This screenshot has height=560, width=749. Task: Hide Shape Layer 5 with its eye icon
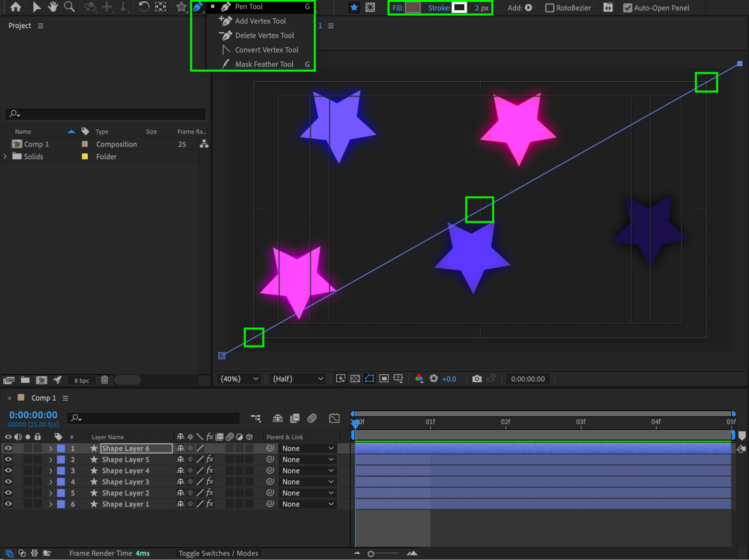[x=8, y=460]
